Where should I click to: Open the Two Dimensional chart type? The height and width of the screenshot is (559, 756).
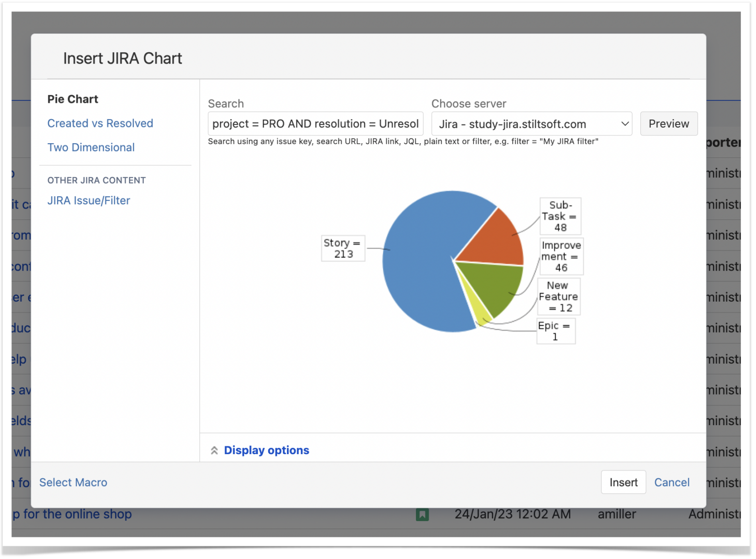91,148
